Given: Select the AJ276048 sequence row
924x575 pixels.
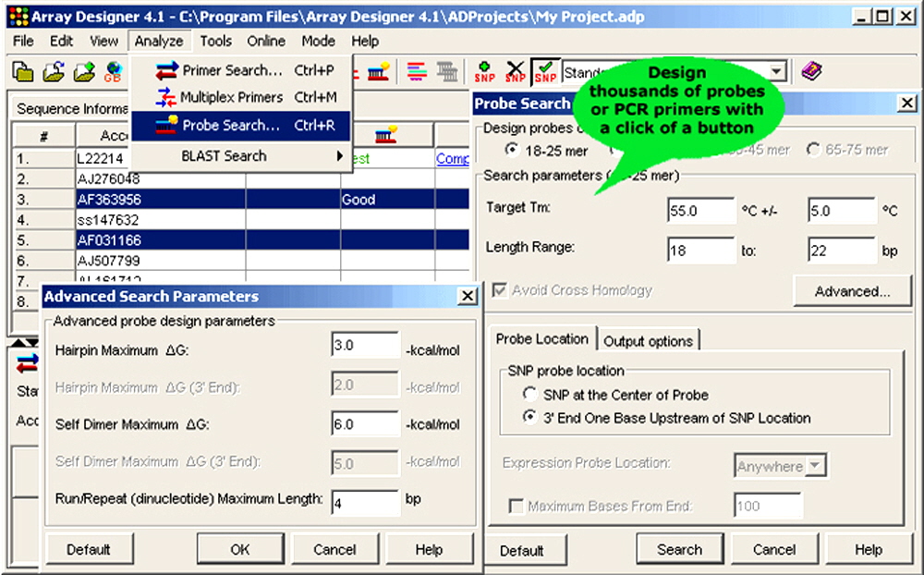Looking at the screenshot, I should click(x=241, y=178).
